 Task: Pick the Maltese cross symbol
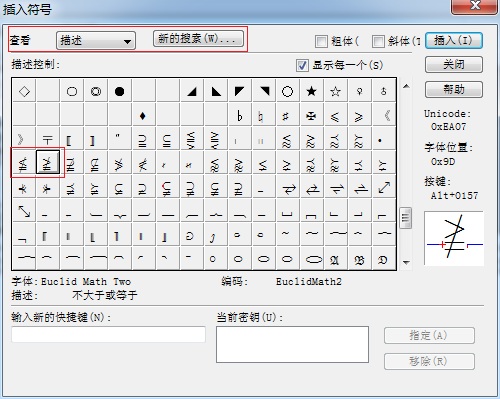click(x=311, y=116)
